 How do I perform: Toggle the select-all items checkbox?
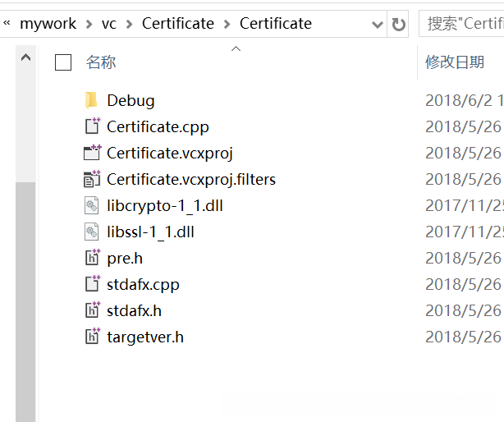[63, 62]
